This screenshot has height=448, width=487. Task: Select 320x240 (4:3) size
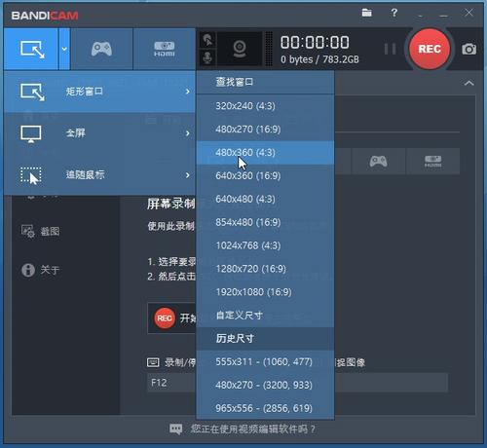tap(265, 106)
